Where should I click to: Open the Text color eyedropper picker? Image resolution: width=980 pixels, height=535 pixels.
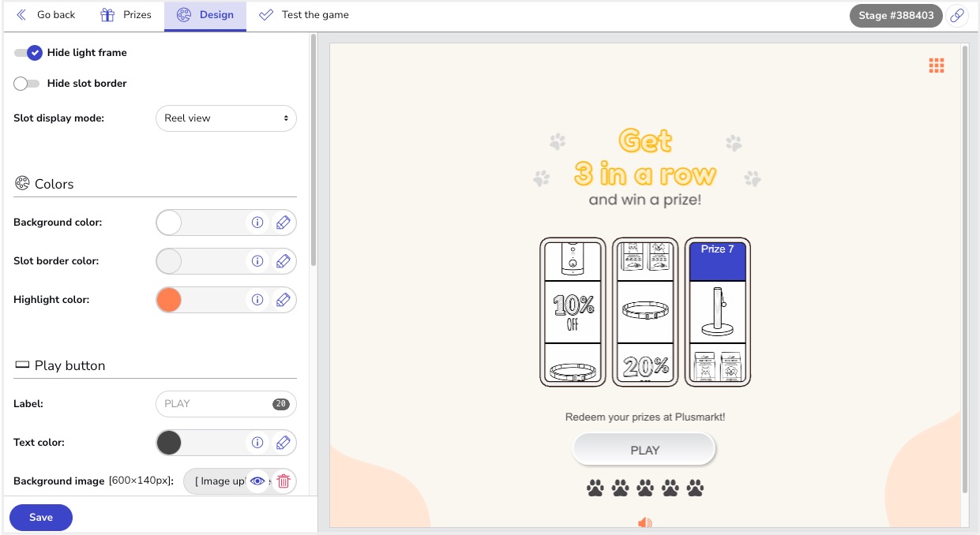283,443
